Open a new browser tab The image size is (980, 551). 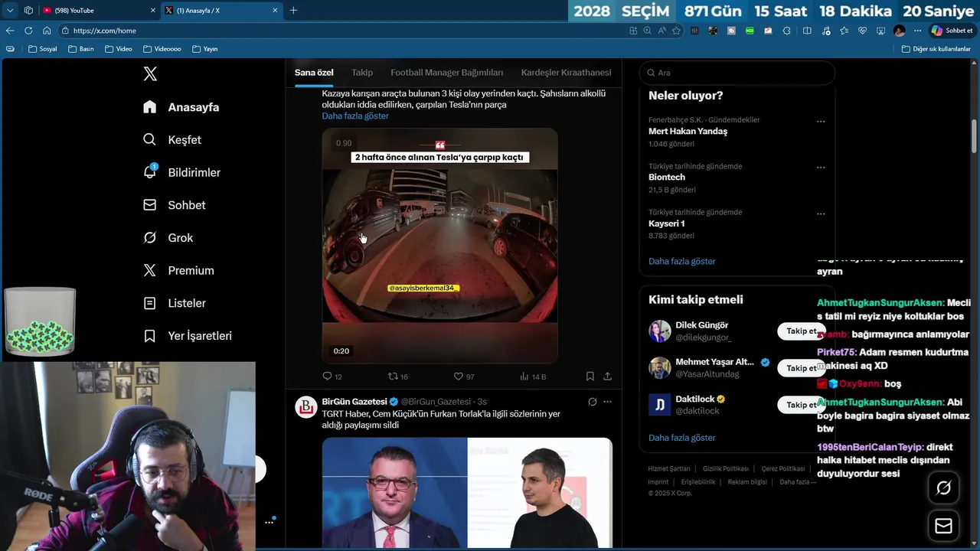[293, 10]
